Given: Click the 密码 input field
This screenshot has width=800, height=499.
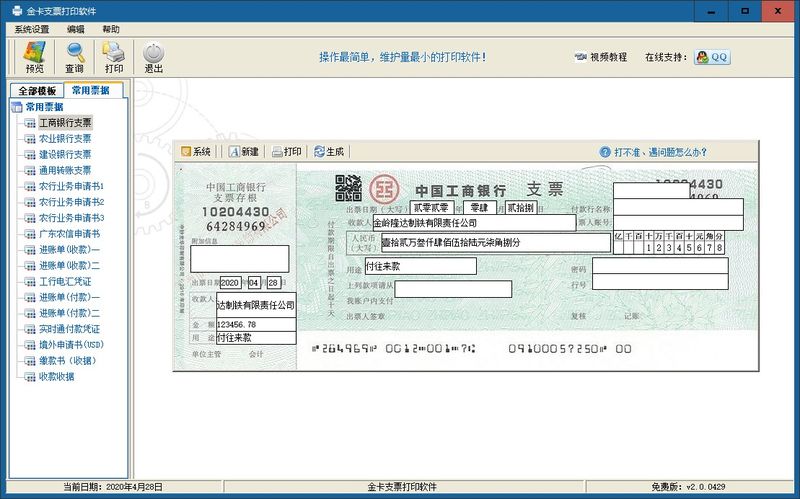Looking at the screenshot, I should click(x=660, y=266).
